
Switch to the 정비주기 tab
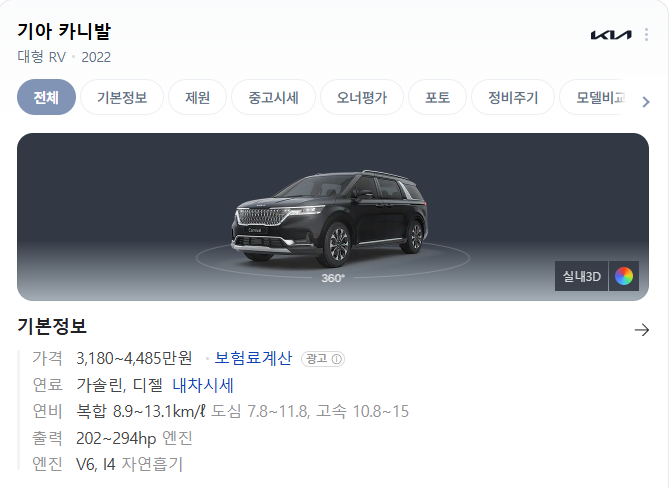[513, 97]
